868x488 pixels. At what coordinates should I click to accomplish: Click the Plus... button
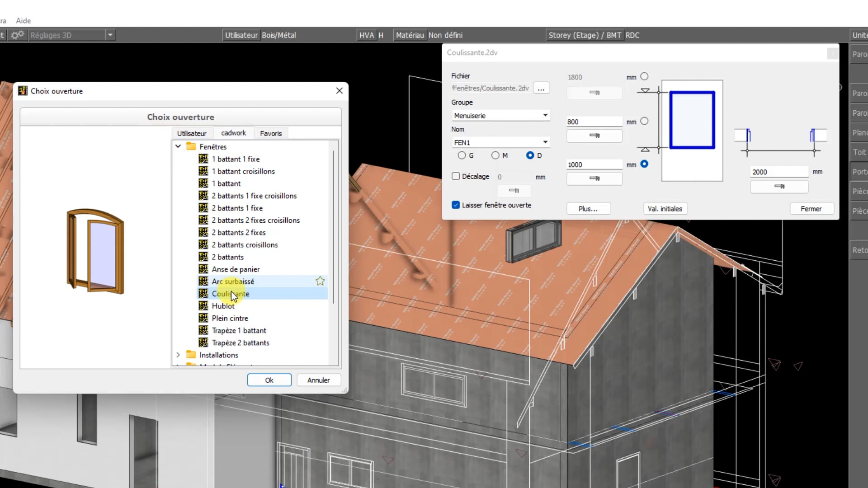[x=588, y=209]
